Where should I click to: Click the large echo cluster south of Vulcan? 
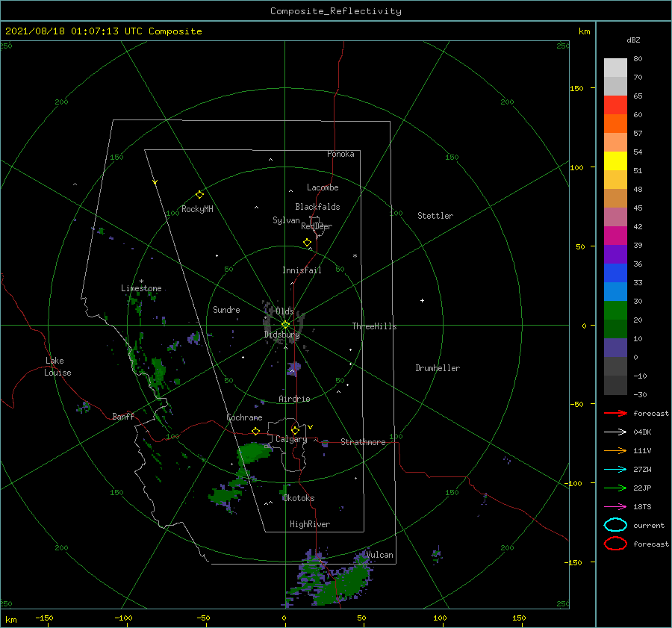[330, 579]
